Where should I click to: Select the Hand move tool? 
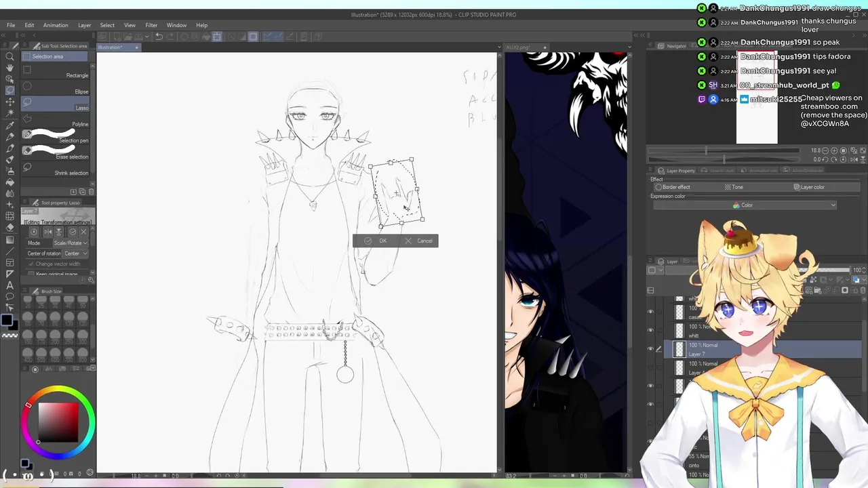(x=9, y=68)
